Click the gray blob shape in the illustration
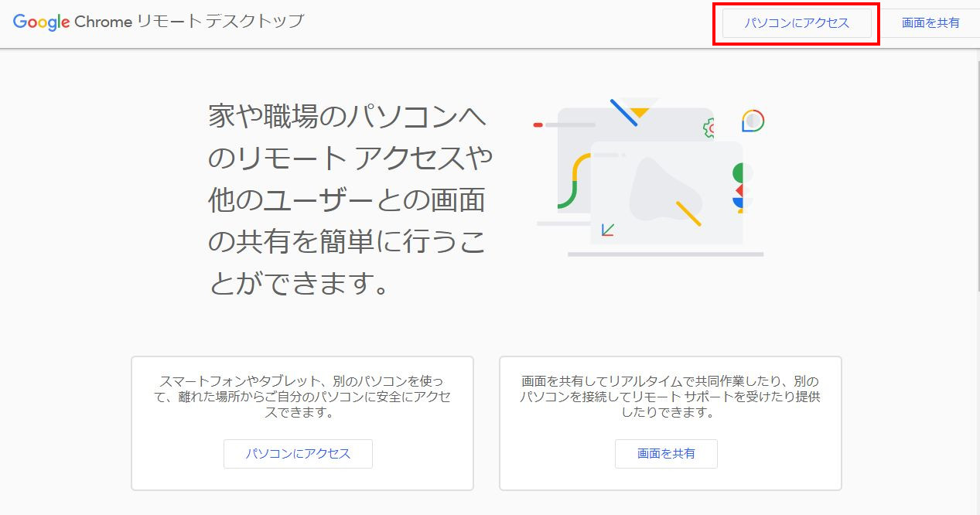The image size is (980, 515). pyautogui.click(x=662, y=188)
